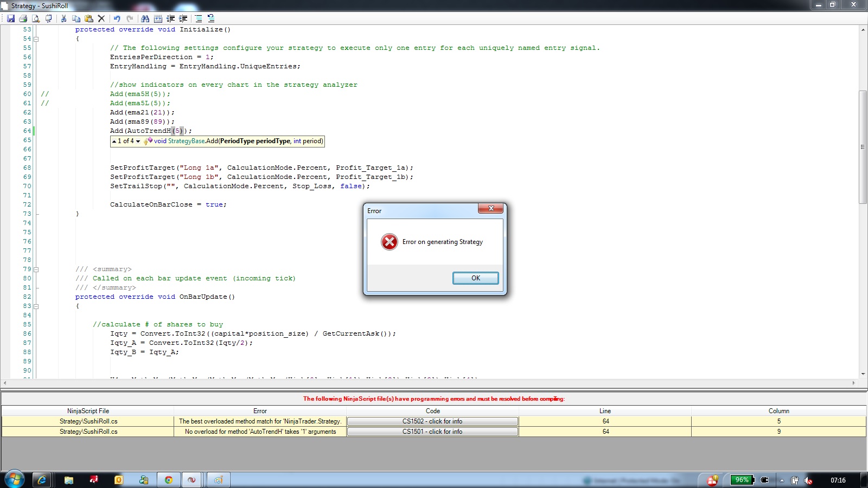868x488 pixels.
Task: Open Google Chrome from the taskbar
Action: point(169,480)
